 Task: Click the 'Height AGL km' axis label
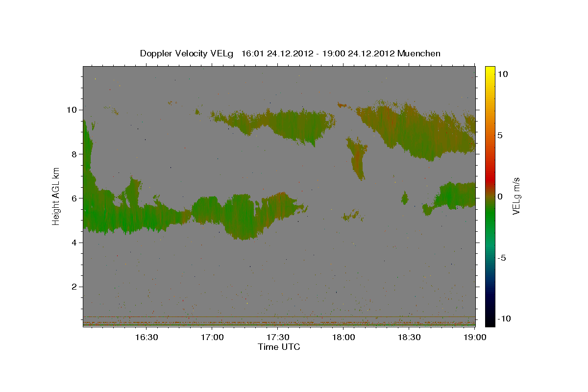[x=56, y=196]
